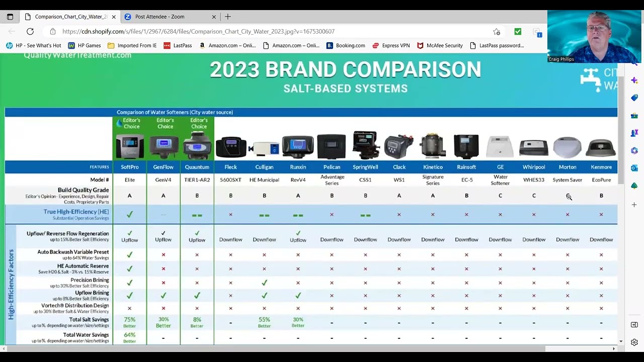Screen dimensions: 644x362
Task: Open HP Games bookmark
Action: (85, 45)
